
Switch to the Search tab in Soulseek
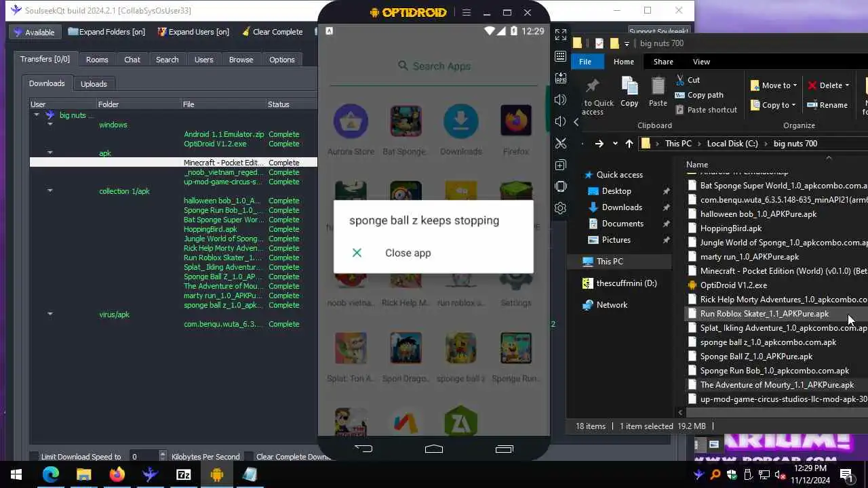pyautogui.click(x=167, y=60)
